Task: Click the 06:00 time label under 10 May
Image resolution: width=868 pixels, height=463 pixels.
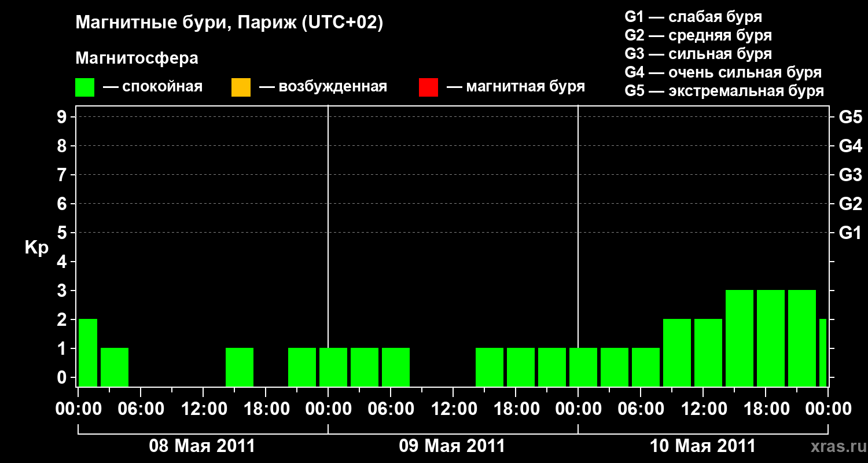Action: [640, 409]
